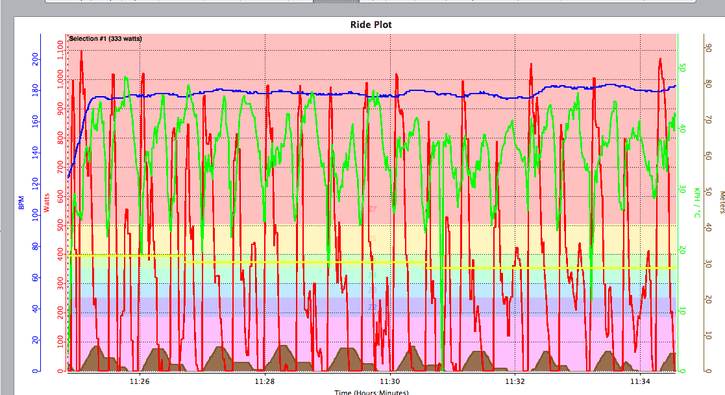
Task: Click the red Watts axis title
Action: (46, 203)
